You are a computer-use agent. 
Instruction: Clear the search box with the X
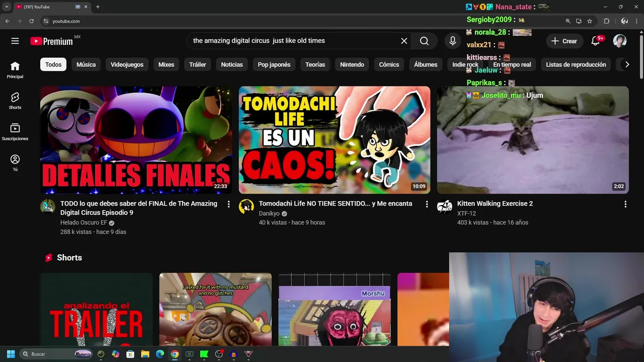pos(404,41)
